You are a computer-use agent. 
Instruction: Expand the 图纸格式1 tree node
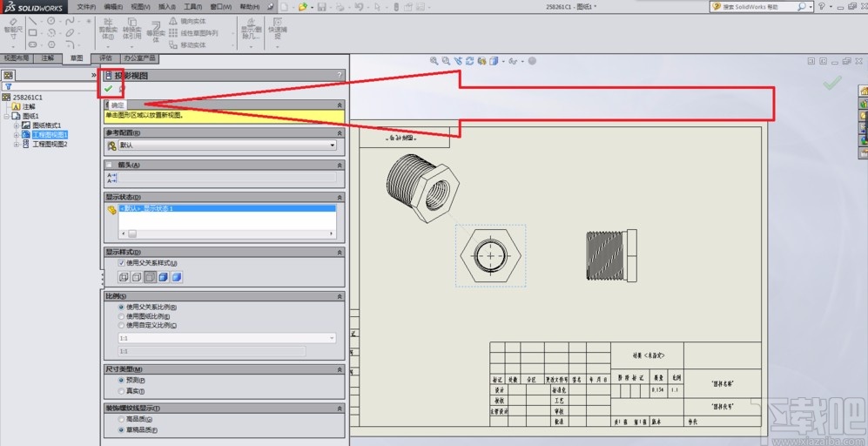point(17,125)
